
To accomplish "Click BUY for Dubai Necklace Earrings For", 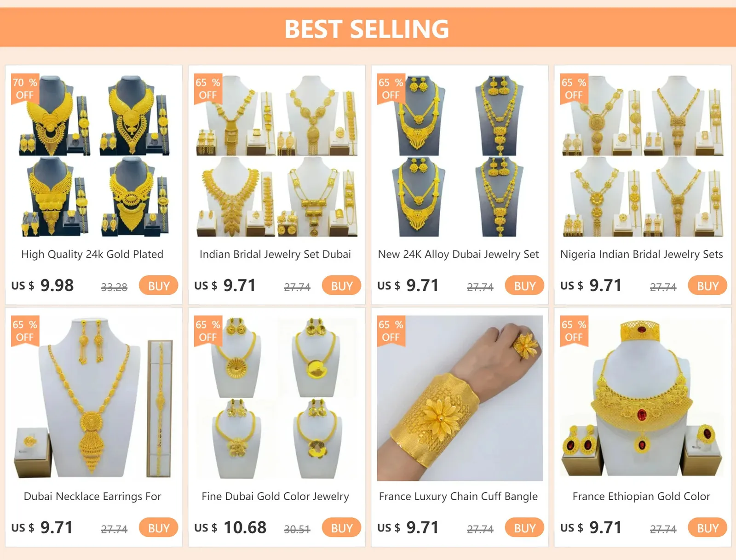I will click(159, 528).
